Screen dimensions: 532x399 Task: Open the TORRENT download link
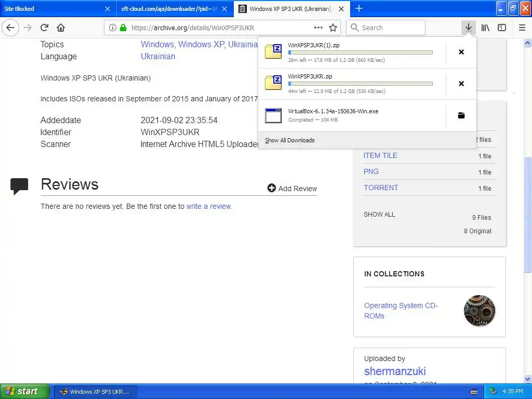click(381, 188)
